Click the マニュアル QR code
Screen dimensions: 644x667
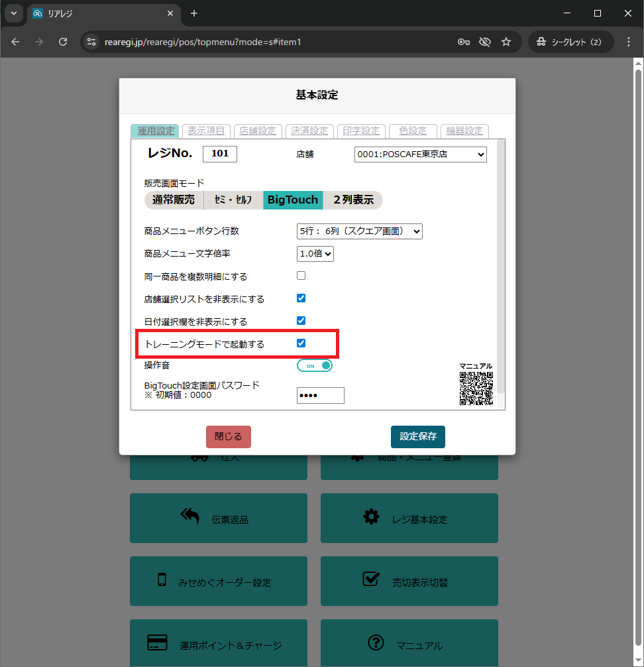476,389
